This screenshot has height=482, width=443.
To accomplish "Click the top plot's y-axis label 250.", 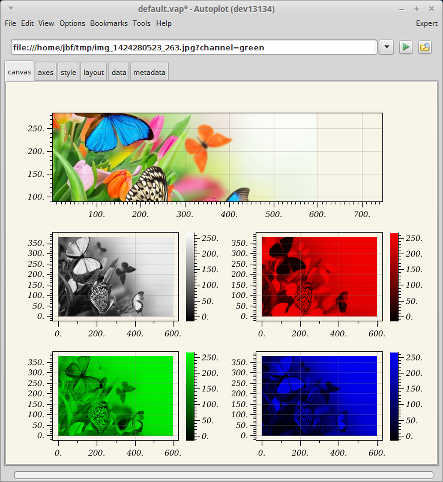I will tap(36, 128).
